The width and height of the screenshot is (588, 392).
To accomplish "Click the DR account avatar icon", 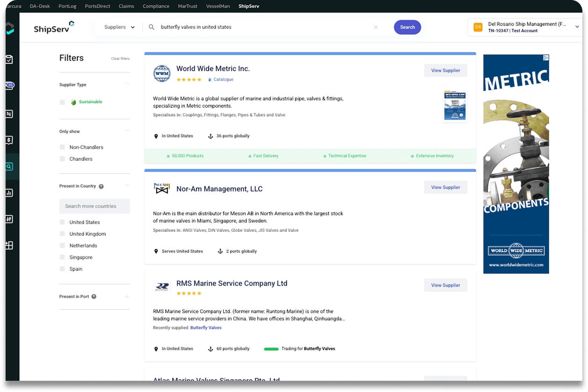I will pyautogui.click(x=478, y=27).
